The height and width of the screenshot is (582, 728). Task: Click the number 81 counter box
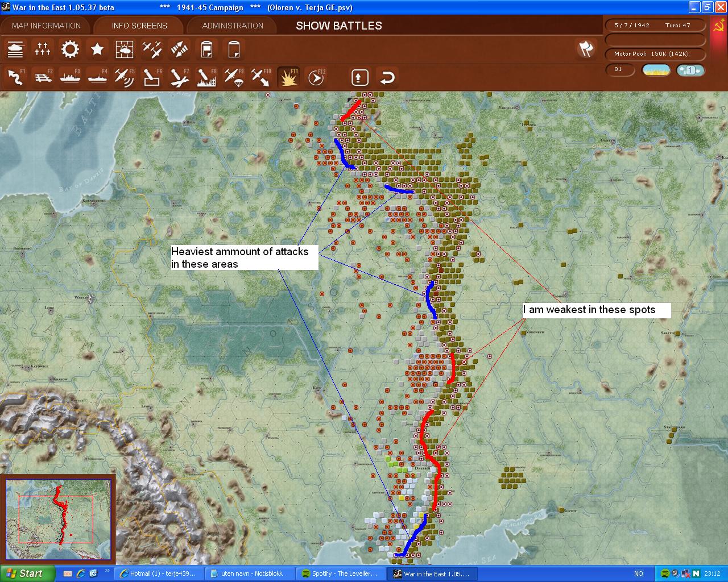click(621, 70)
